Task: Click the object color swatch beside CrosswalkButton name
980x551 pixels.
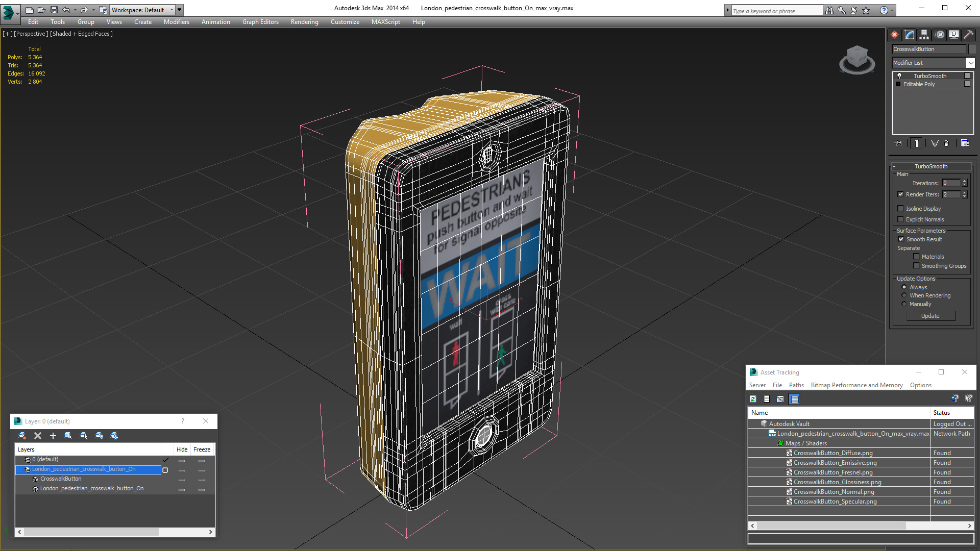Action: 972,49
